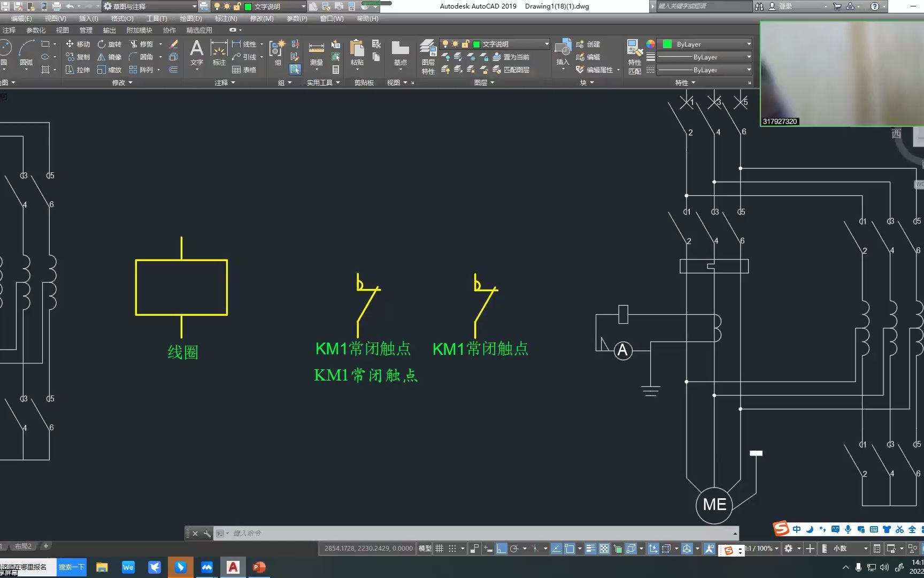Activate the Mirror (镜像) tool

pyautogui.click(x=109, y=57)
